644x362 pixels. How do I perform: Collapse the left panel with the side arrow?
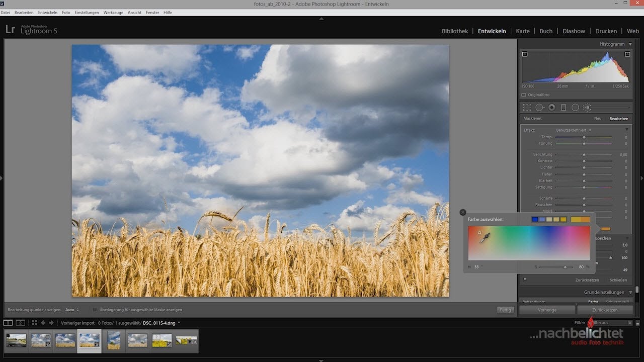point(2,178)
